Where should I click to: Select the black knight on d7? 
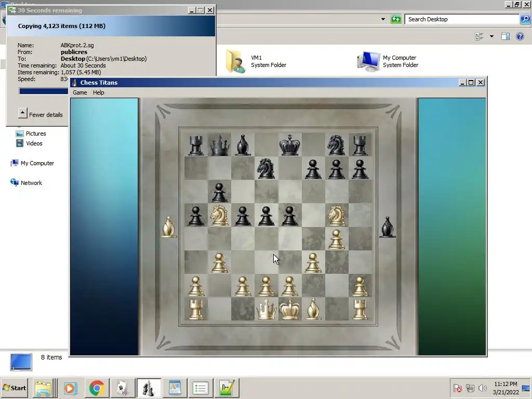(266, 168)
